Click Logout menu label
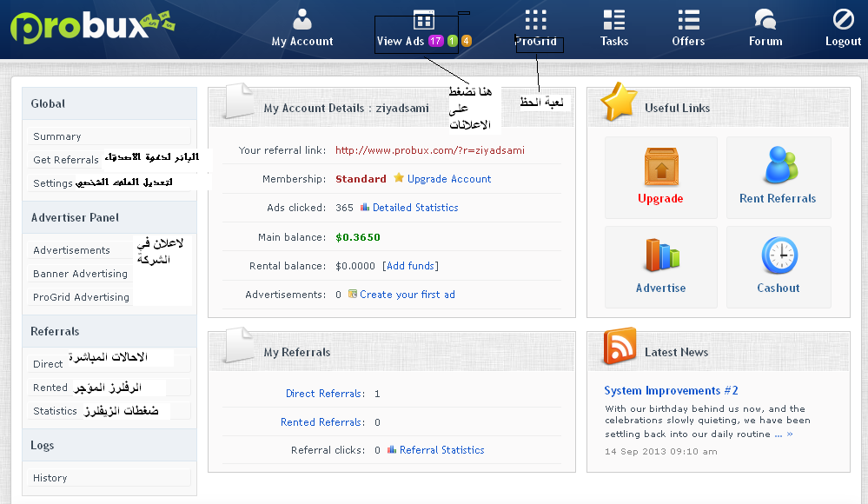Viewport: 868px width, 504px height. (x=843, y=41)
